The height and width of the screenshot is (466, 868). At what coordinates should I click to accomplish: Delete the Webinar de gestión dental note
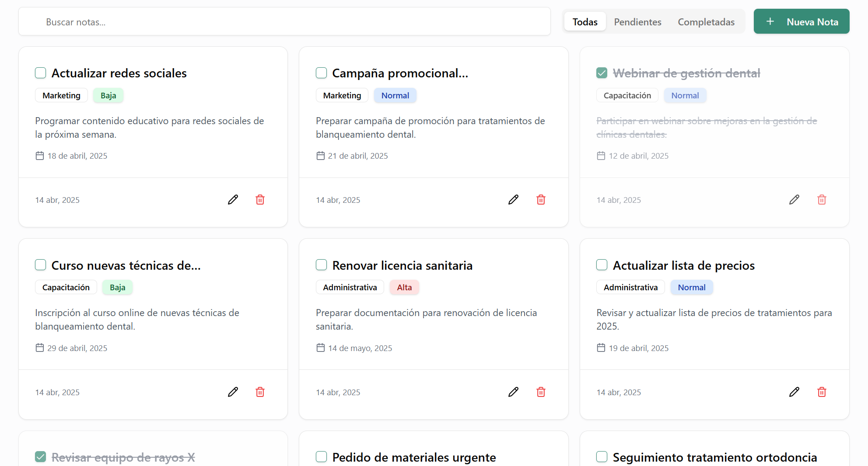(822, 200)
